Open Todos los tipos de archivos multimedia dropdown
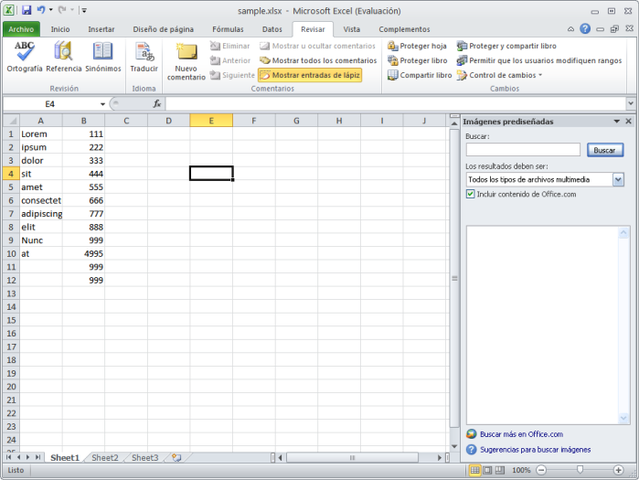639x480 pixels. [x=618, y=179]
